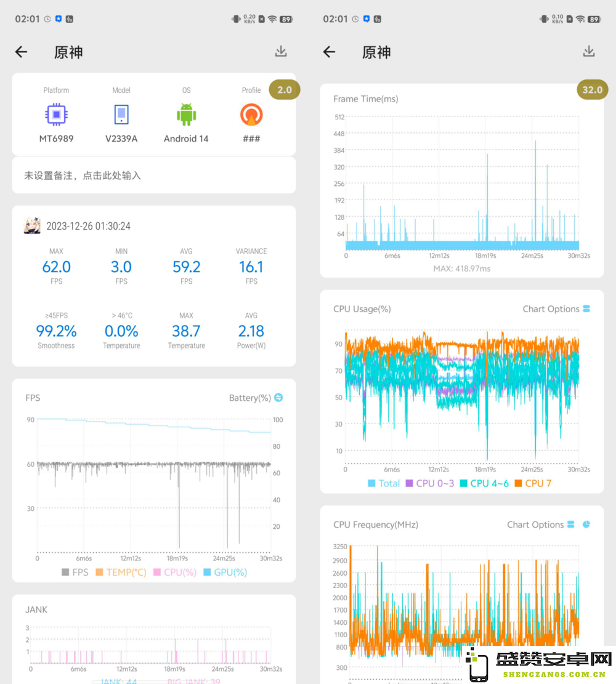Tap the 32.0 badge on the right screen
This screenshot has height=684, width=616.
click(593, 90)
